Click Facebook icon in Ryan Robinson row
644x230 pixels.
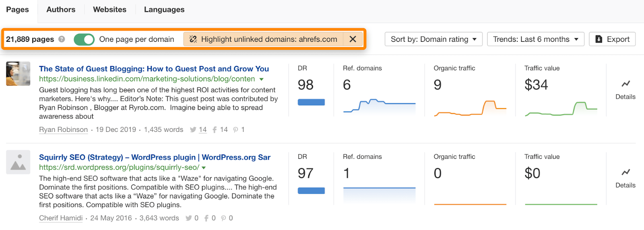click(x=215, y=129)
